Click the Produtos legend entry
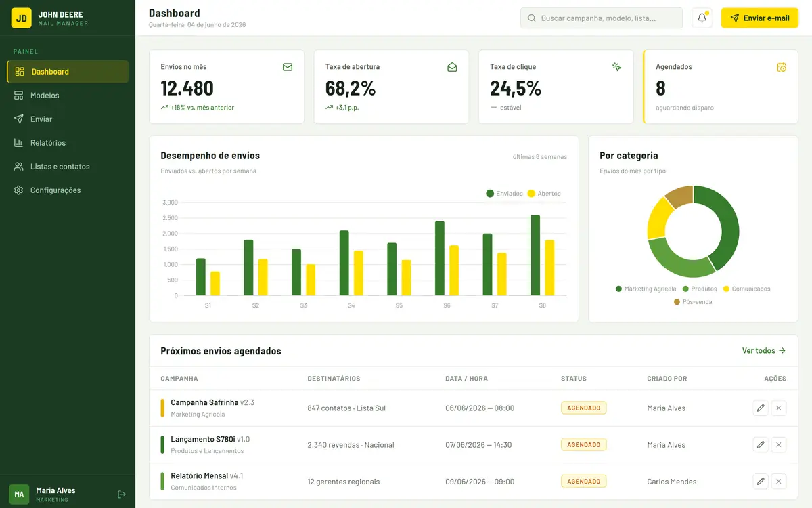Screen dimensions: 812x508 (x=700, y=289)
